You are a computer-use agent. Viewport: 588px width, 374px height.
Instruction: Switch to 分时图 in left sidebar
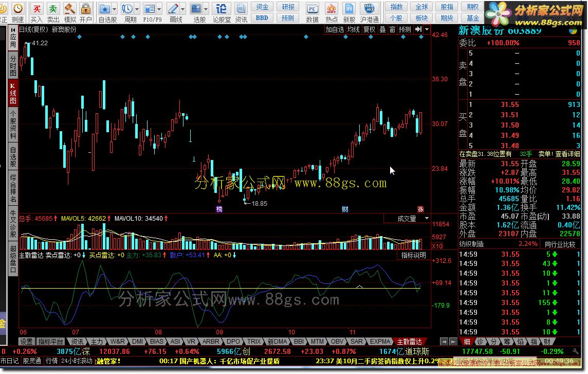click(13, 65)
